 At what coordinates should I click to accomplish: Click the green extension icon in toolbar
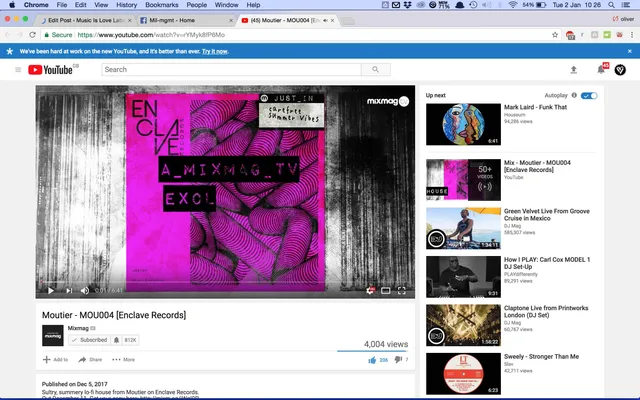tap(607, 35)
